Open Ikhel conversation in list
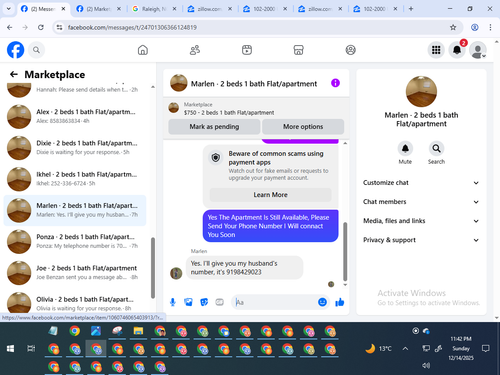Viewport: 500px width, 375px height. click(x=75, y=179)
